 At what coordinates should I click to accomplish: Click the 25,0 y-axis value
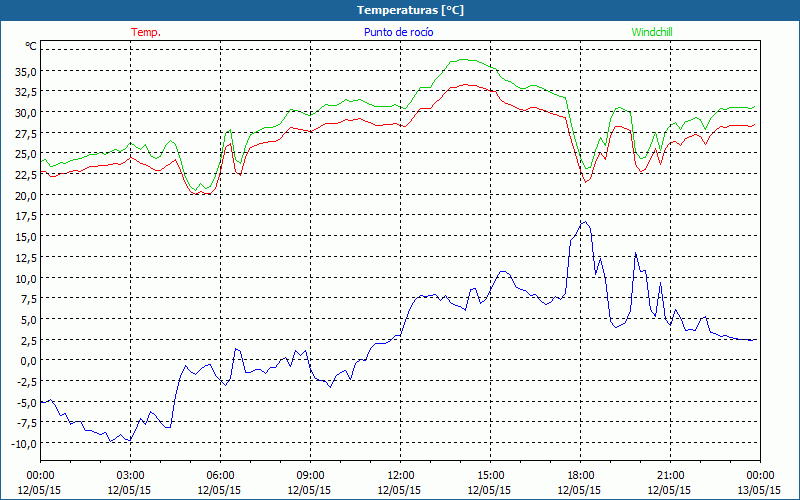26,154
